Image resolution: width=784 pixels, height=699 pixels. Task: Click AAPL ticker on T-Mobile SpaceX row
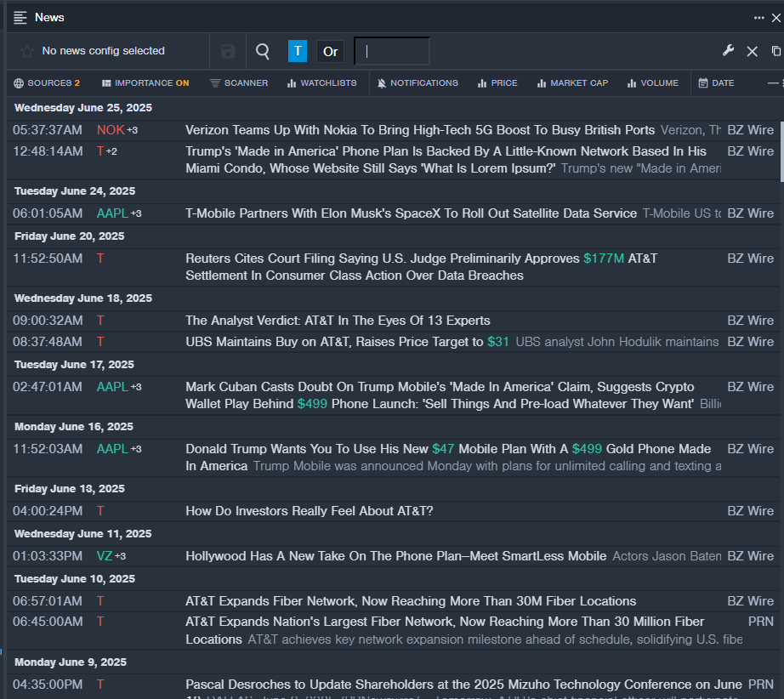coord(112,213)
